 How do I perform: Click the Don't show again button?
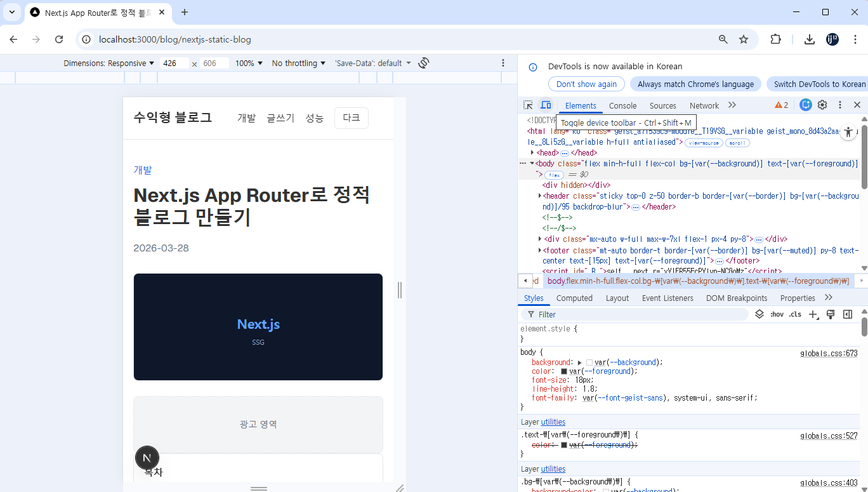tap(586, 83)
